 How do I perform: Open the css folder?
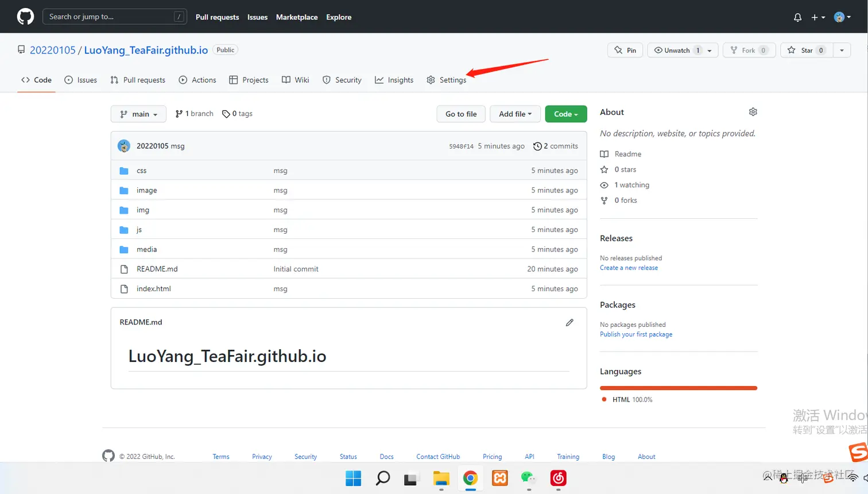[x=142, y=171]
